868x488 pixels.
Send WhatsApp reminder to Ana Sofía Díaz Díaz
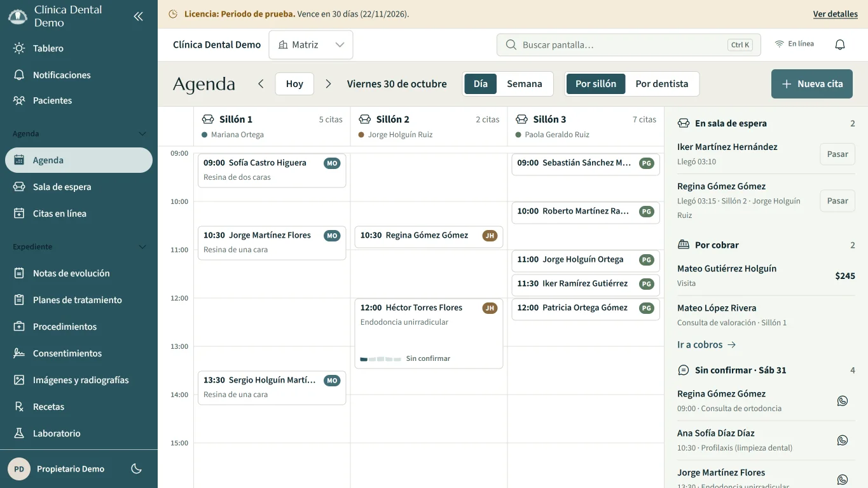tap(843, 440)
